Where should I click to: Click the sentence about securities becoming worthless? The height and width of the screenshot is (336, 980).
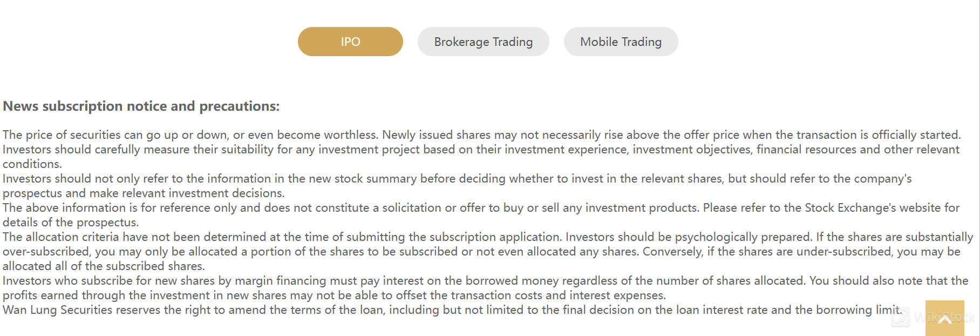coord(190,135)
